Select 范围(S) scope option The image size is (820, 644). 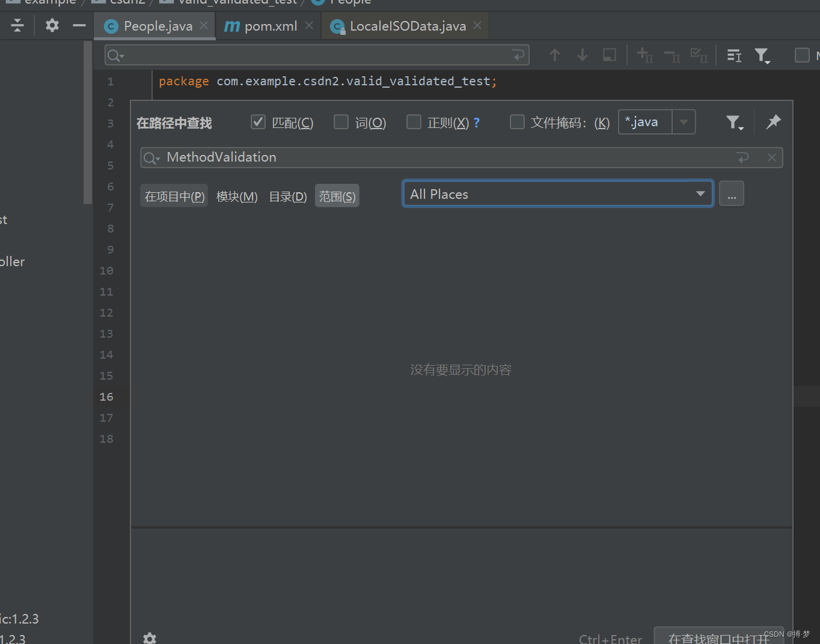pyautogui.click(x=337, y=196)
